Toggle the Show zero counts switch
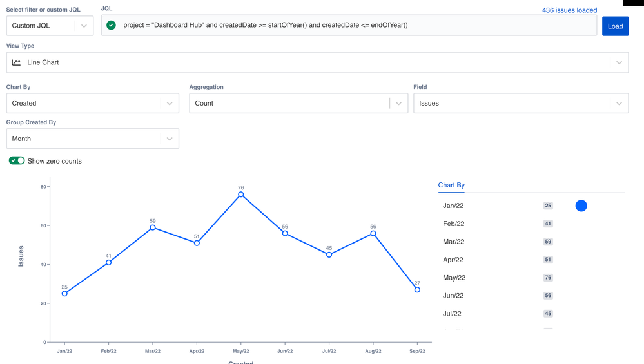Image resolution: width=644 pixels, height=364 pixels. coord(17,161)
